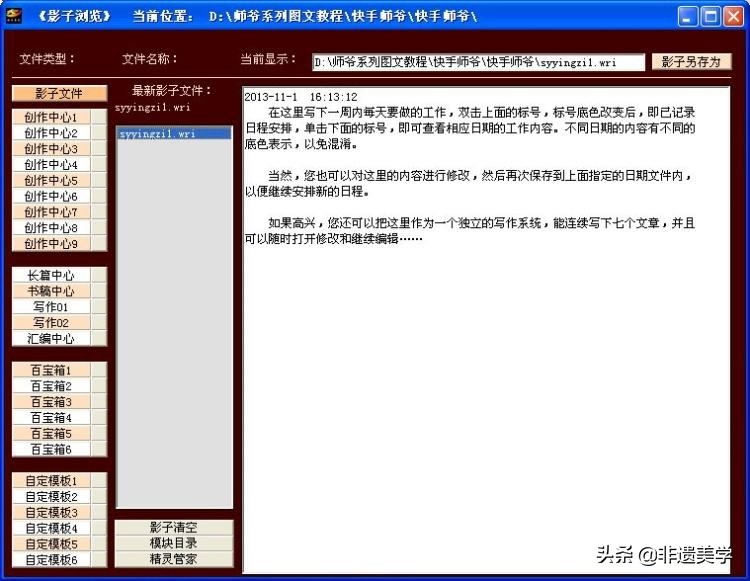
Task: Click the small blank button beside 自定模板2
Action: (x=99, y=496)
